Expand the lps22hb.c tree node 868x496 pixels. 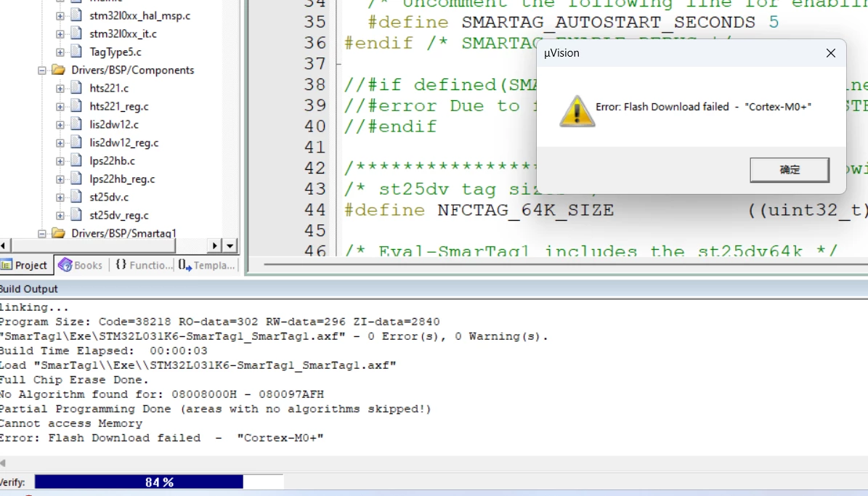60,162
